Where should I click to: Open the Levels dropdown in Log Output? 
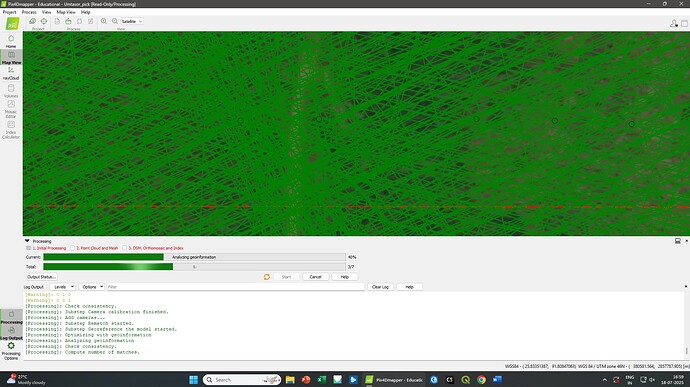[62, 287]
